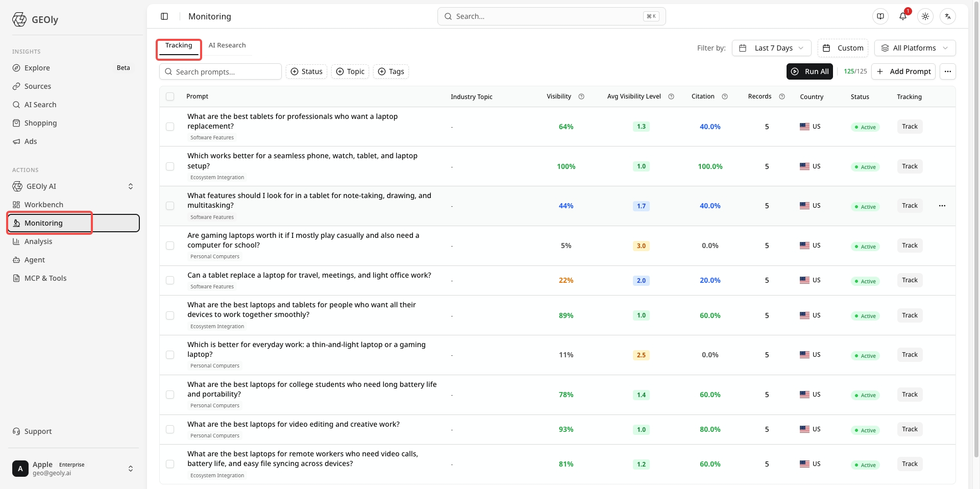The image size is (980, 489).
Task: Open the more options ellipsis beside Add Prompt
Action: [947, 71]
